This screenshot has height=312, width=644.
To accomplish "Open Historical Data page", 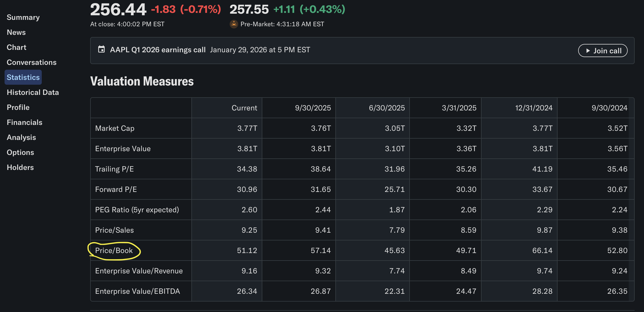I will pos(33,92).
